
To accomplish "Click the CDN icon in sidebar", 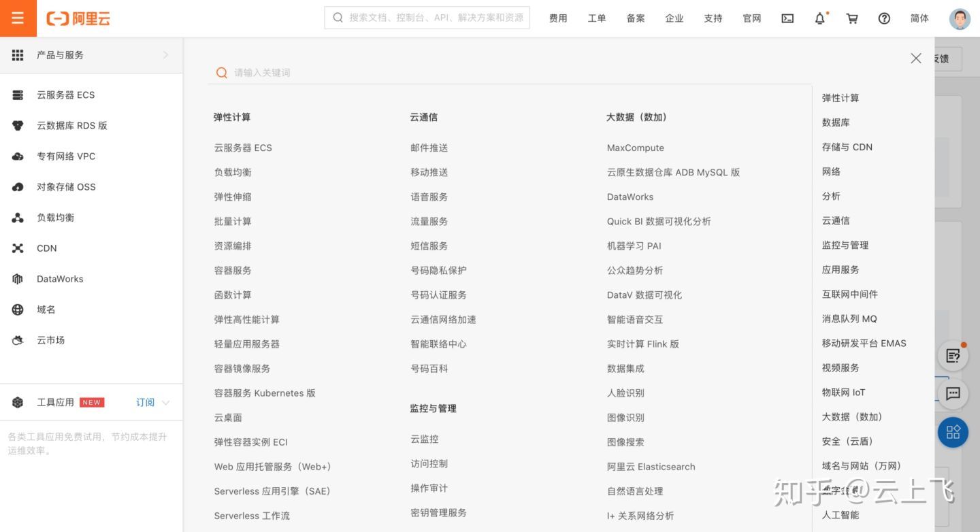I will click(18, 248).
